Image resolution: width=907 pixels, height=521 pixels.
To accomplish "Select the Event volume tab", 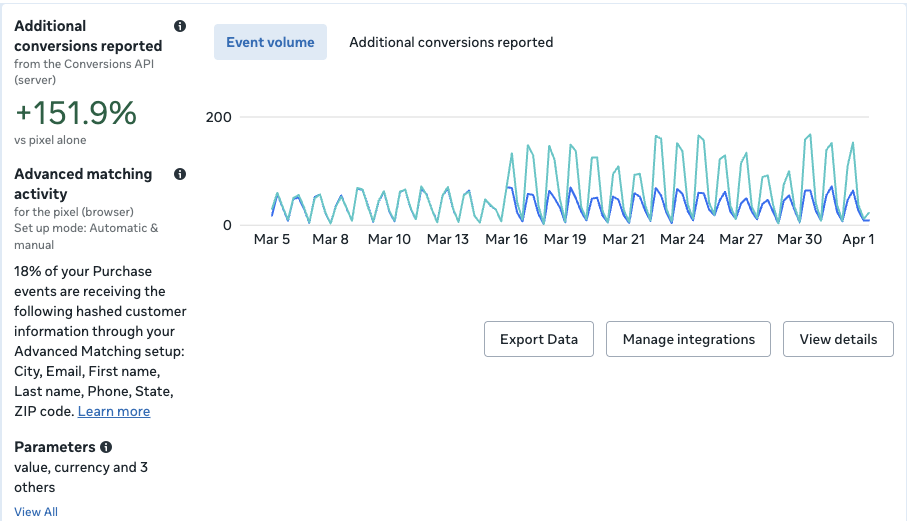I will click(270, 42).
